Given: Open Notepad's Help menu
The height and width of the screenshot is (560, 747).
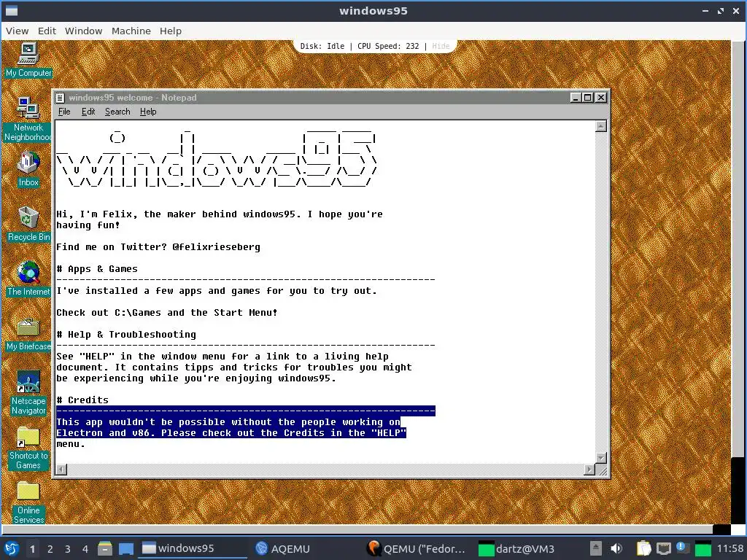Looking at the screenshot, I should coord(147,112).
